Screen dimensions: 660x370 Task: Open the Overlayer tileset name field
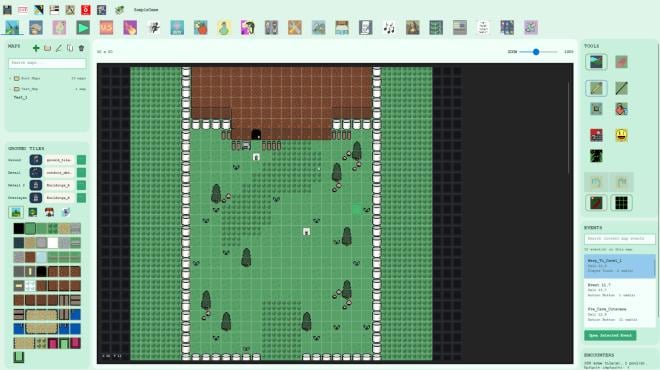(59, 198)
